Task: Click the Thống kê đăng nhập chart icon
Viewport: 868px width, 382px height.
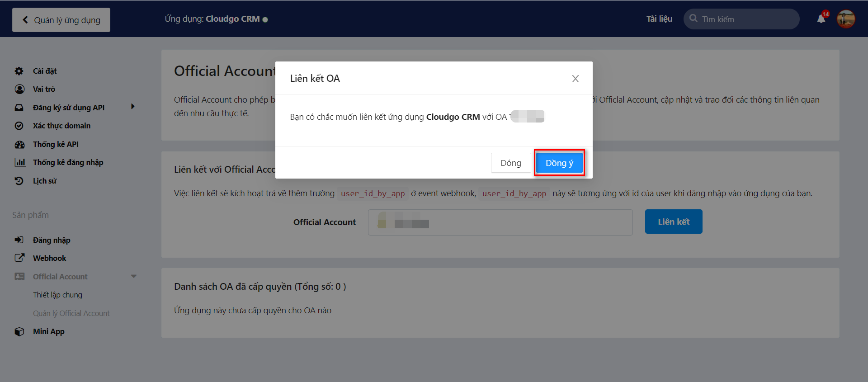Action: coord(20,162)
